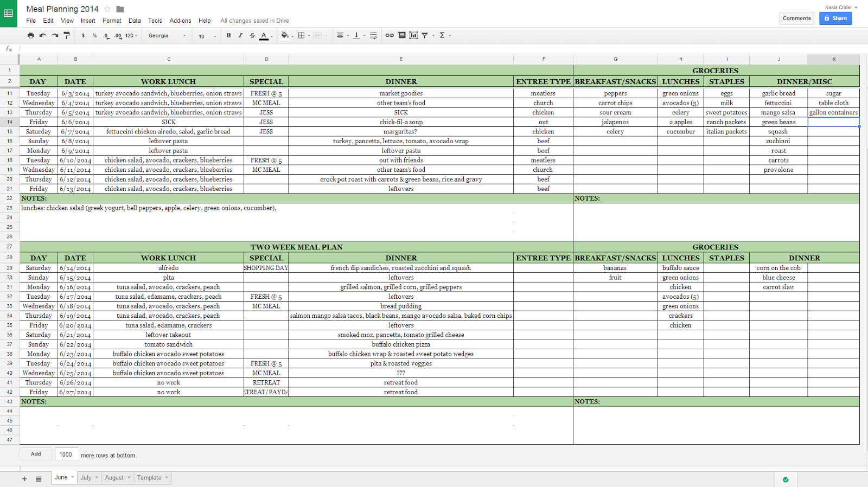The height and width of the screenshot is (487, 868).
Task: Click the add sheet plus icon
Action: tap(24, 478)
